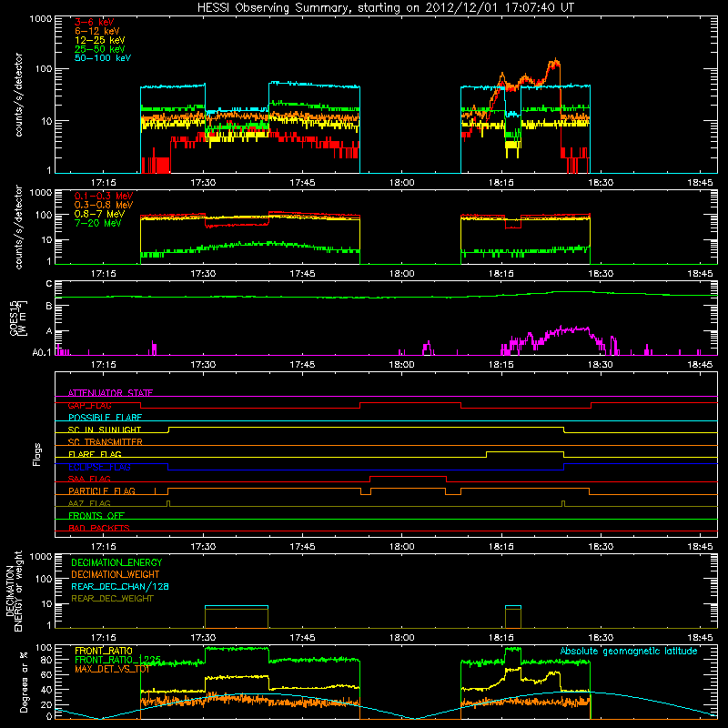Click the Flags vertical axis label
Screen dimensions: 728x728
pyautogui.click(x=37, y=454)
